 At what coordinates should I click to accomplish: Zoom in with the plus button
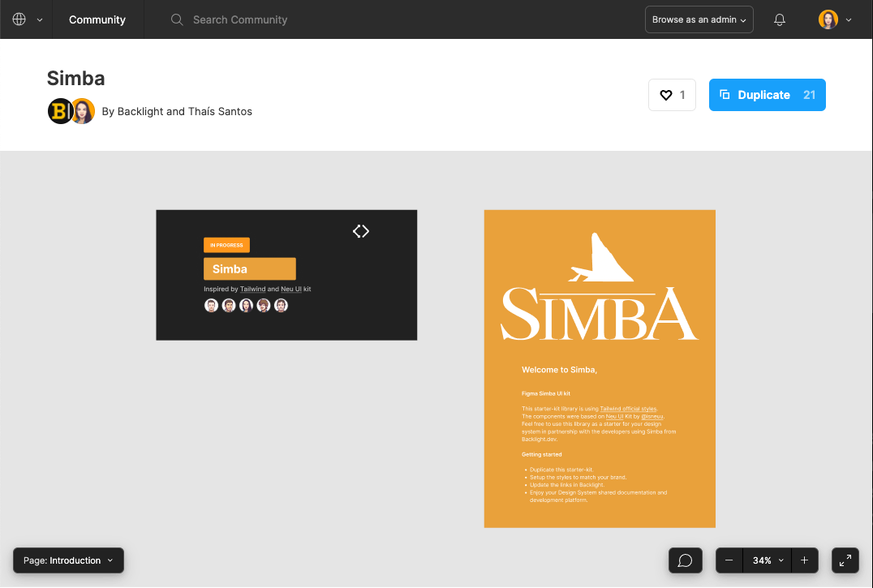(x=804, y=560)
